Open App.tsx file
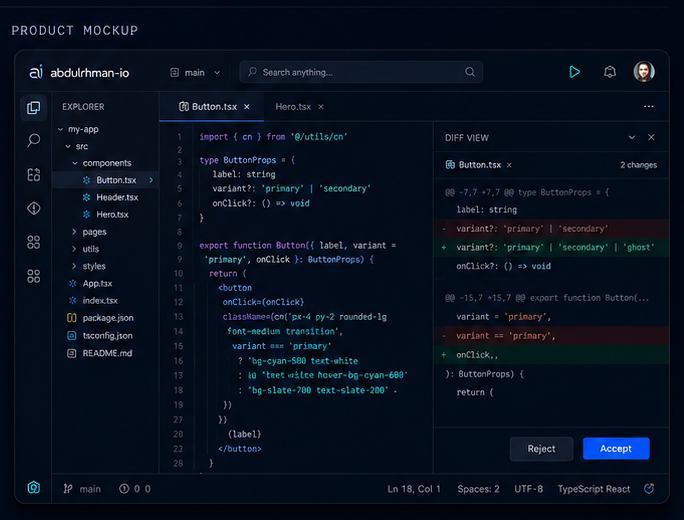 tap(91, 284)
